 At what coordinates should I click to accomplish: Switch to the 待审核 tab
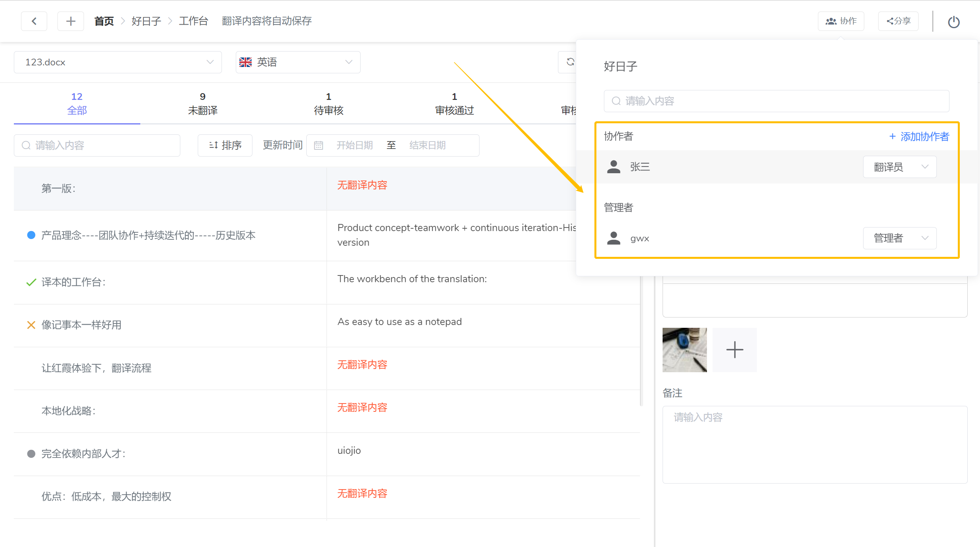click(x=329, y=104)
